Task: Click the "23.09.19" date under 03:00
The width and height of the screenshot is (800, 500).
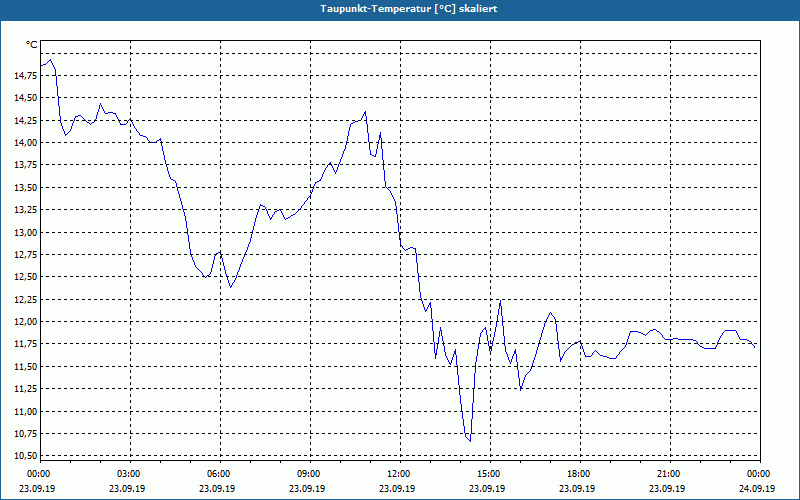Action: (127, 488)
